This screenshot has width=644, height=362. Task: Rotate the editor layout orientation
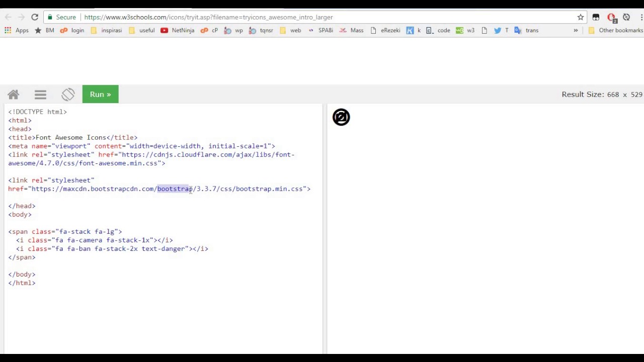point(68,94)
